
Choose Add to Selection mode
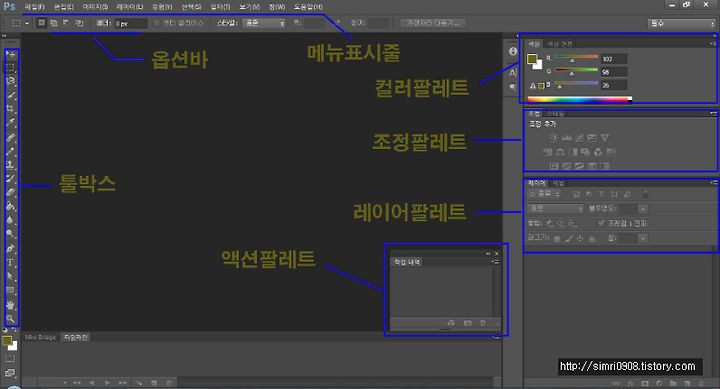(x=54, y=23)
